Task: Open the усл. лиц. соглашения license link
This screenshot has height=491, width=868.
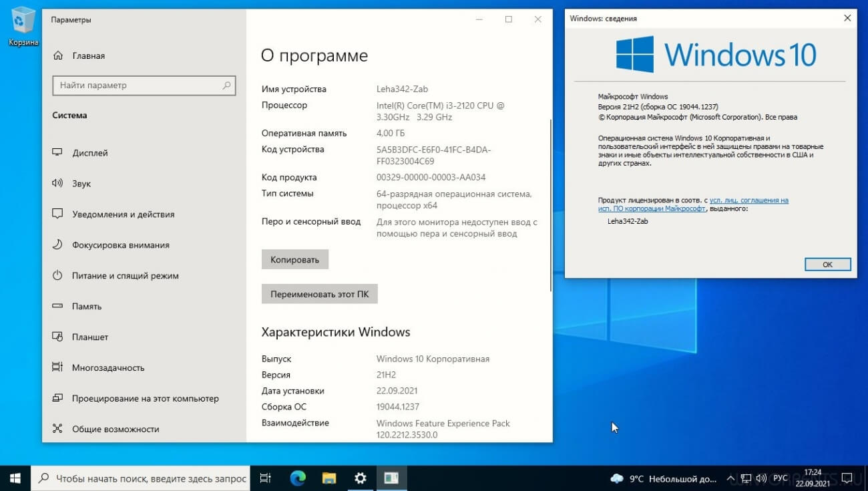Action: pos(748,200)
